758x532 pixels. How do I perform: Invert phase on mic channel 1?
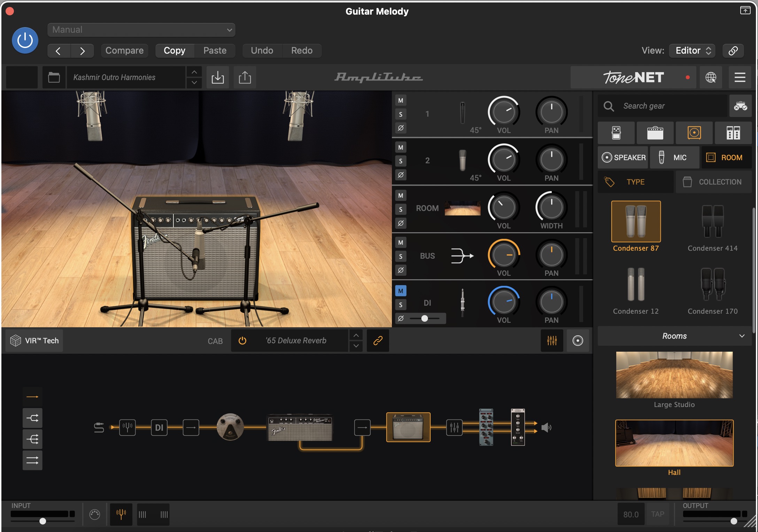pyautogui.click(x=401, y=128)
